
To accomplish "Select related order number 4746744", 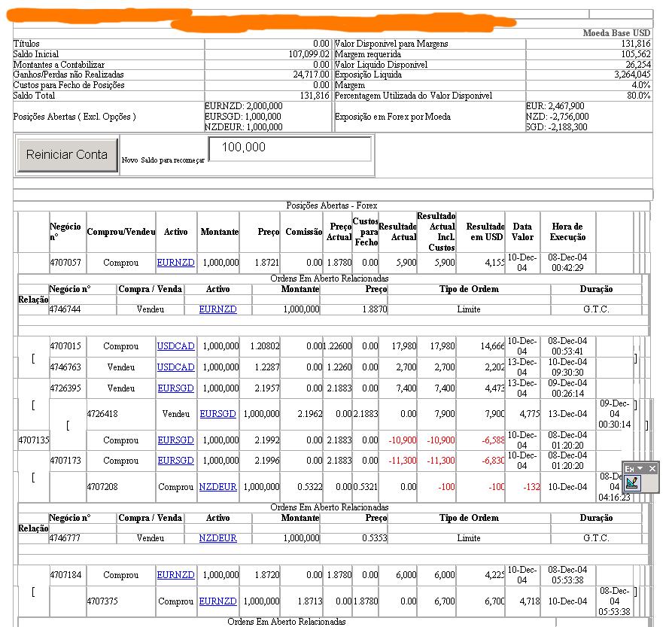I will click(65, 309).
